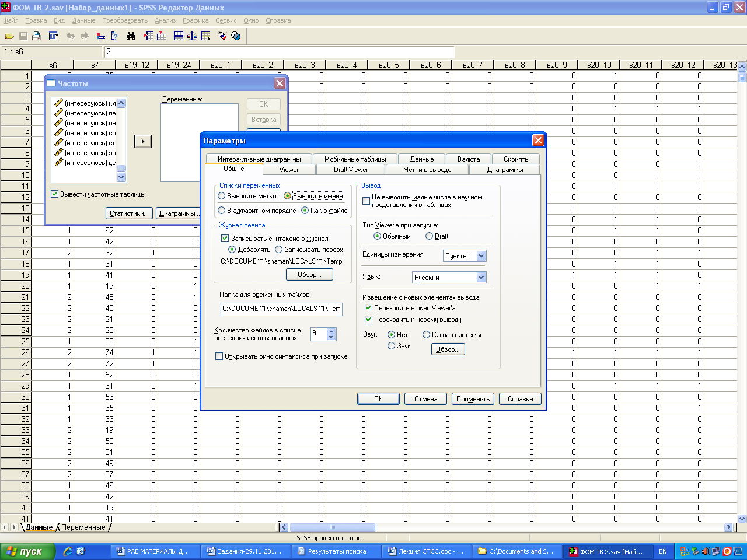The height and width of the screenshot is (560, 747).
Task: Click the temporary files folder input field
Action: (x=281, y=309)
